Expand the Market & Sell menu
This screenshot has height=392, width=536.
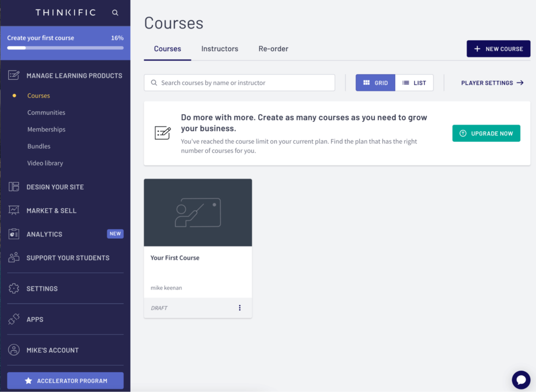[x=52, y=211]
